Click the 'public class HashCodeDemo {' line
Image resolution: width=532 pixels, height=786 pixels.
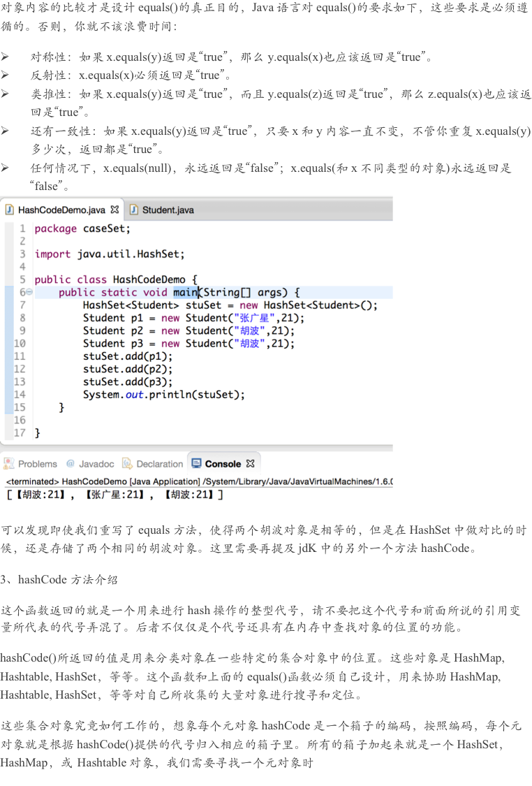coord(116,279)
